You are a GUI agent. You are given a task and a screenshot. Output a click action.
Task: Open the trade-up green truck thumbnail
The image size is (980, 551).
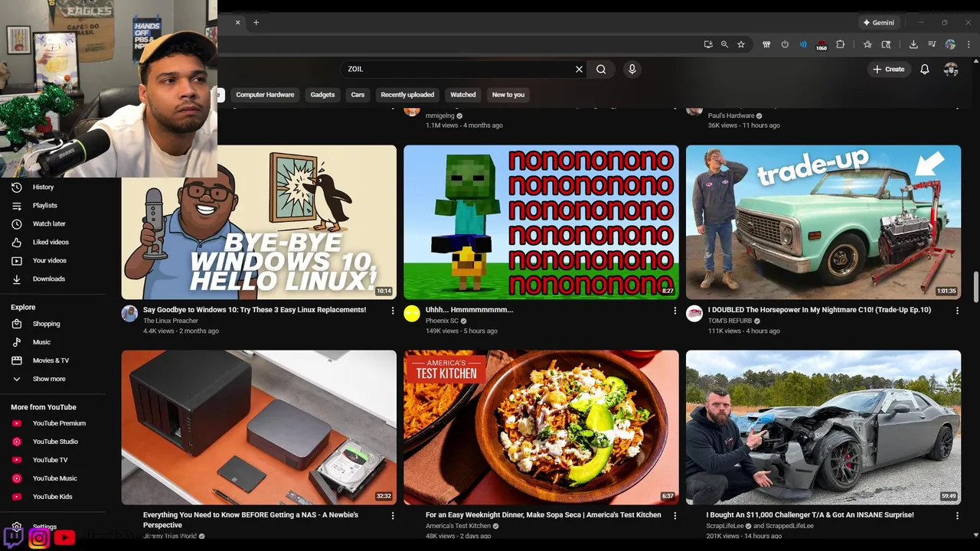click(x=823, y=222)
